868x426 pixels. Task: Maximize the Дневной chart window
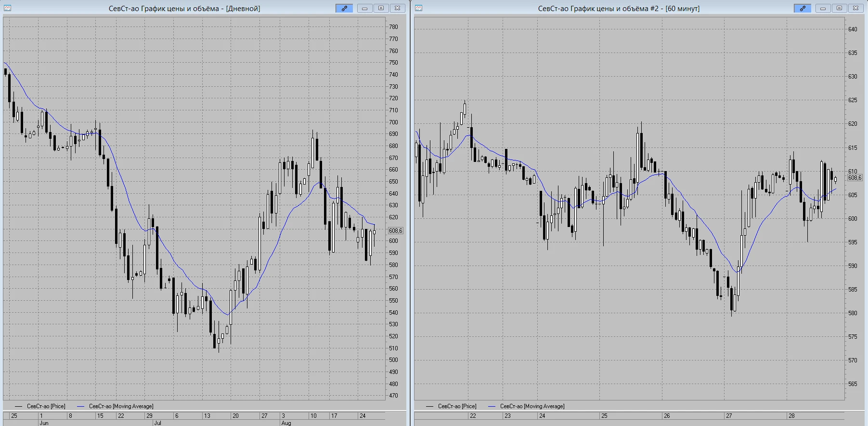[381, 8]
